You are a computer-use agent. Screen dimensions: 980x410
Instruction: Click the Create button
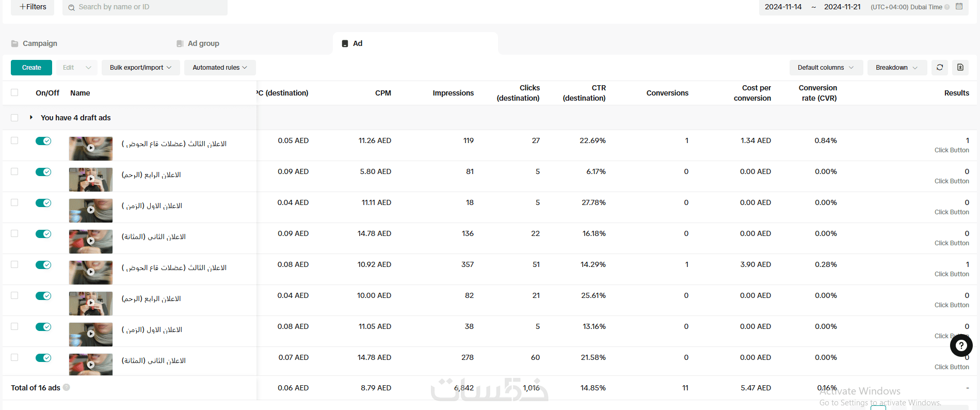(31, 68)
